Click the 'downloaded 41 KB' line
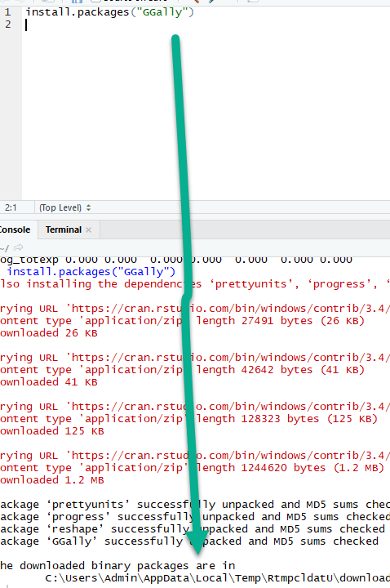The height and width of the screenshot is (588, 390). coord(49,382)
